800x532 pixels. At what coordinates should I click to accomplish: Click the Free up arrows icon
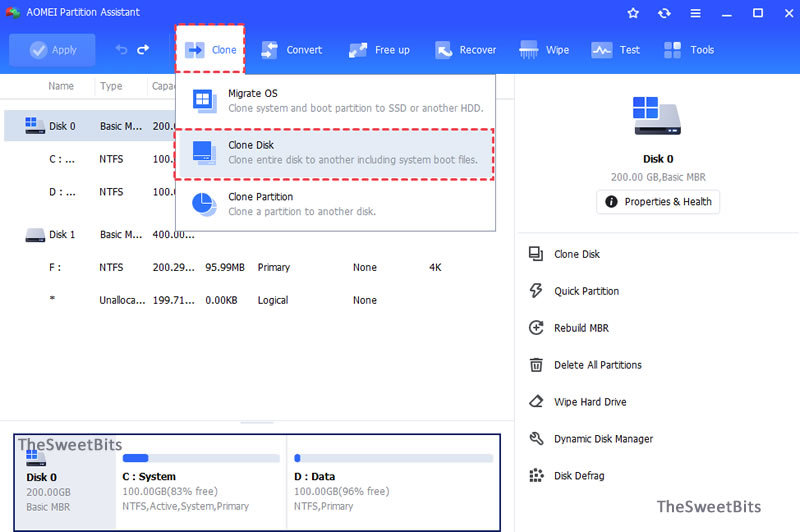[x=358, y=50]
